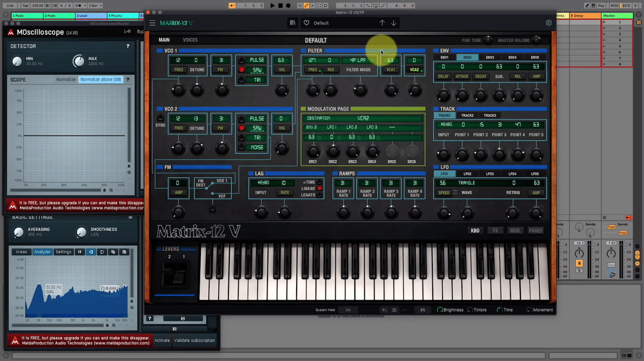This screenshot has height=361, width=644.
Task: Open the Track input KEYBD selector
Action: click(447, 125)
